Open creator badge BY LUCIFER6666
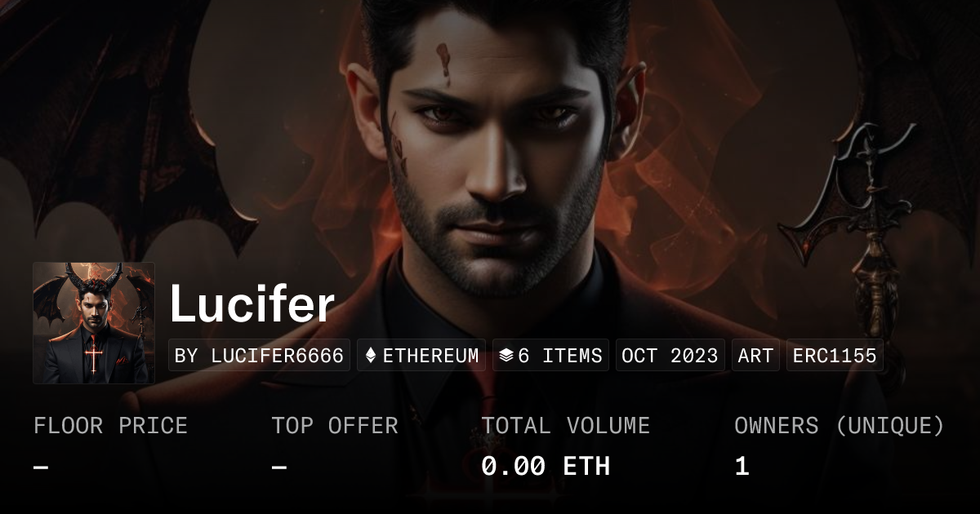 click(259, 356)
